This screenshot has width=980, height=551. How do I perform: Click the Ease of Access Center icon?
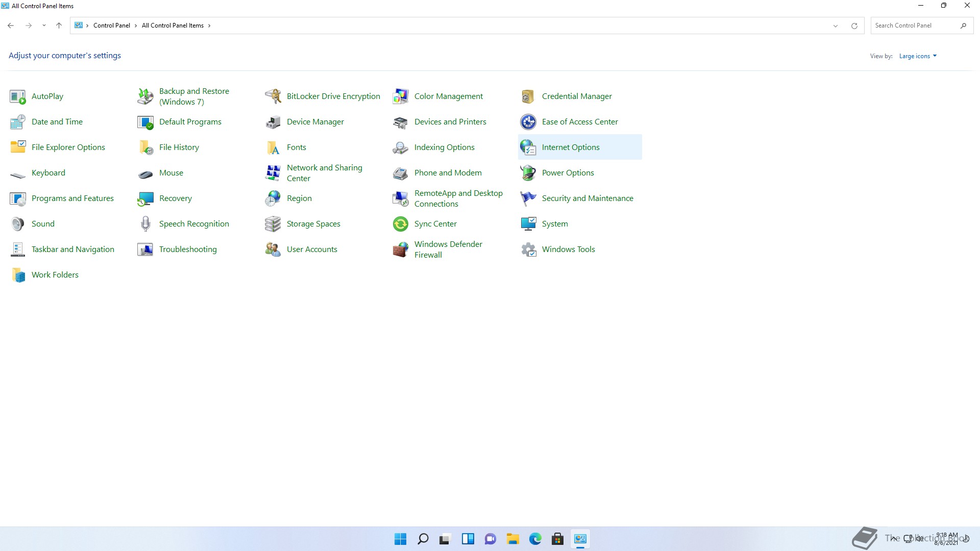pyautogui.click(x=528, y=122)
